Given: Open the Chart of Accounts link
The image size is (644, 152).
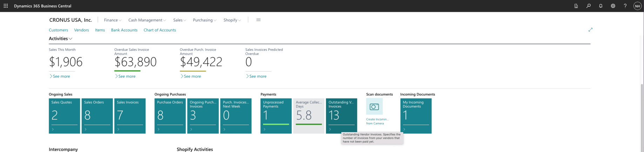Looking at the screenshot, I should [x=160, y=30].
